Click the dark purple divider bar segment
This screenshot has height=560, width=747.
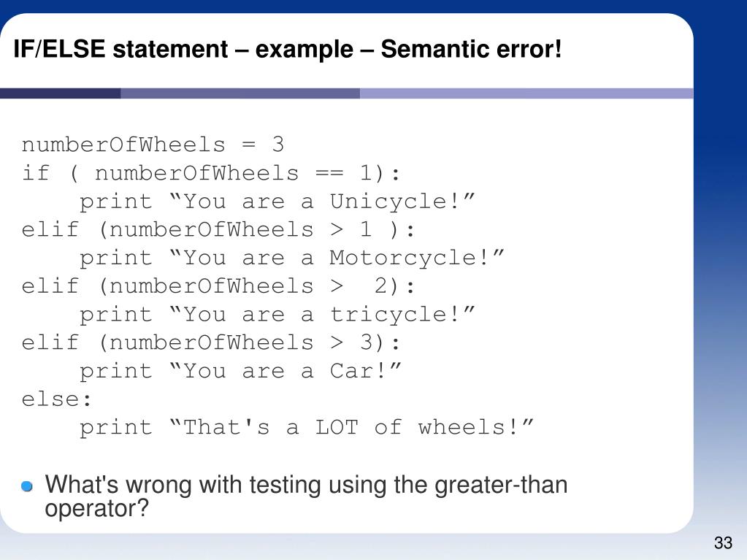coord(60,93)
